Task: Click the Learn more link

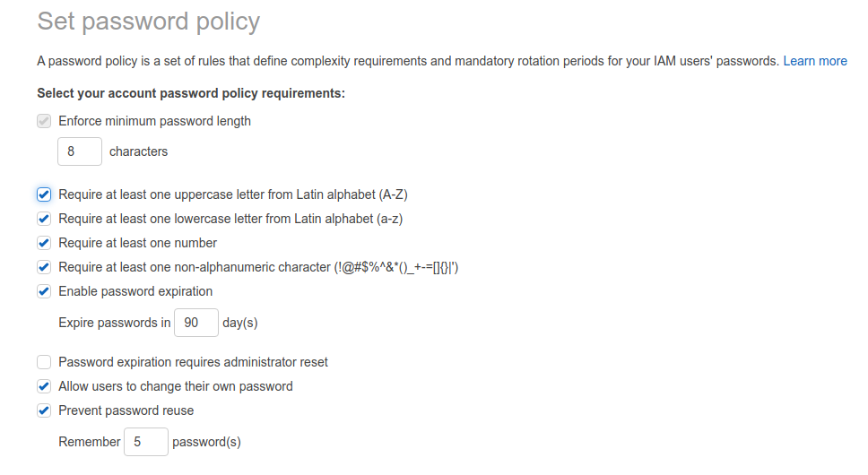Action: pos(815,61)
